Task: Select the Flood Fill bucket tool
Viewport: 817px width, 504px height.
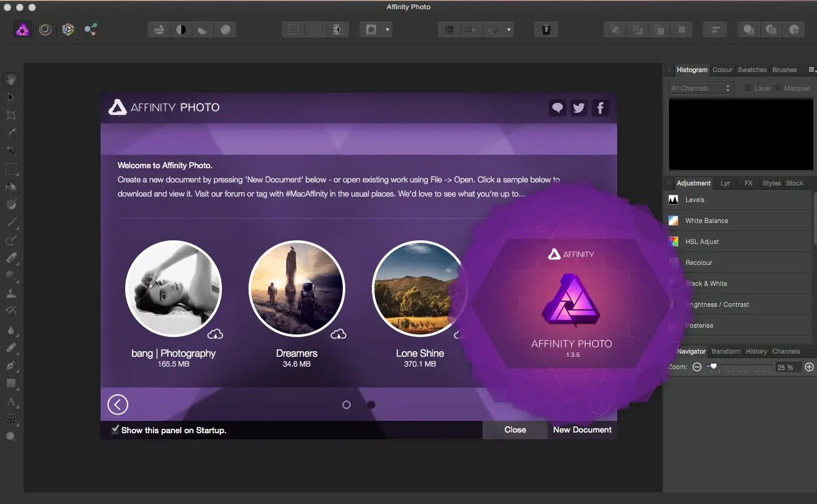Action: 11,187
